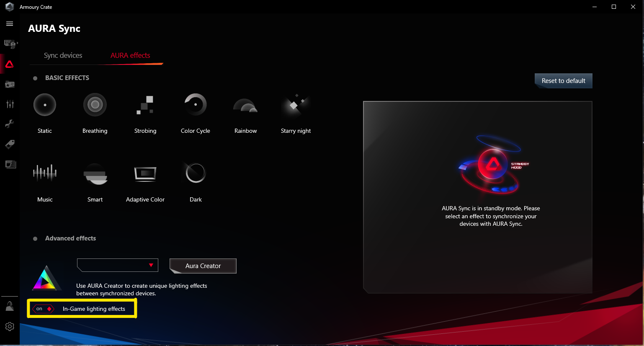Open the News sidebar icon
This screenshot has height=346, width=644.
coord(10,164)
